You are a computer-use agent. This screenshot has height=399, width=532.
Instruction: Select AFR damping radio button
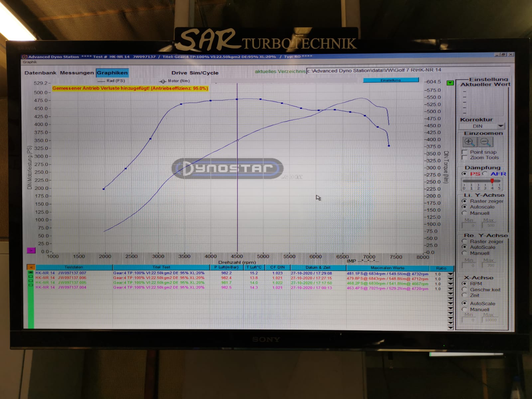click(485, 174)
